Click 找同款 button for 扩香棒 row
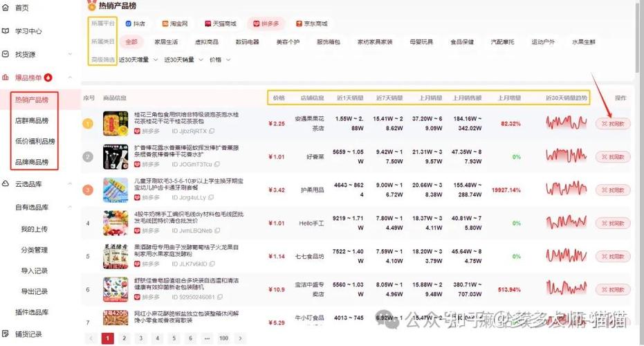 [x=613, y=157]
